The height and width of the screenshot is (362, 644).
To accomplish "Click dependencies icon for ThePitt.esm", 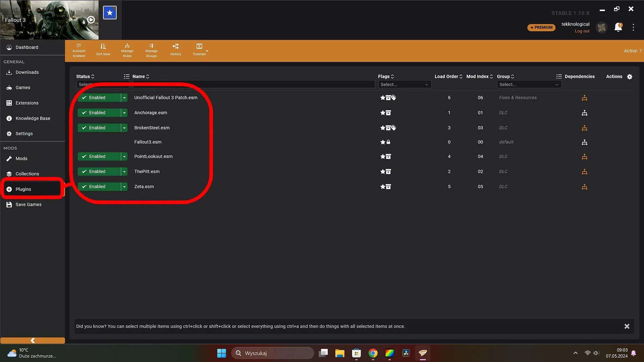I will [584, 172].
